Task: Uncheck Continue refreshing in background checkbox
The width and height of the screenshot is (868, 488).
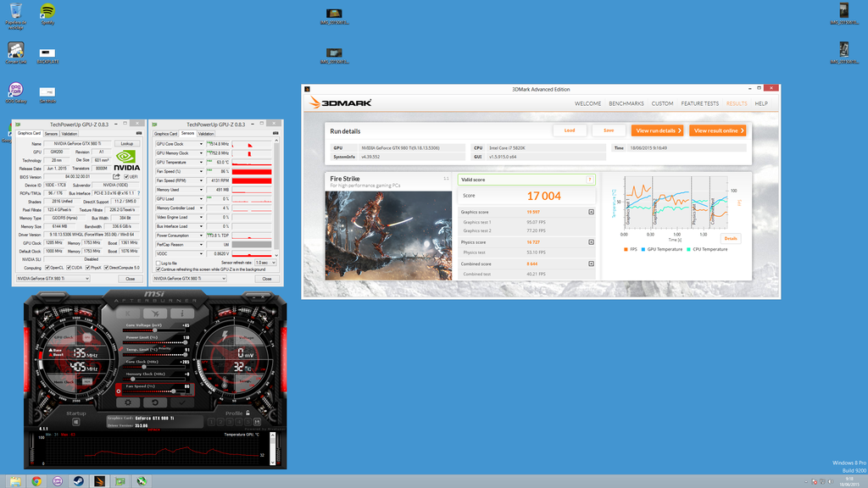Action: click(x=158, y=269)
